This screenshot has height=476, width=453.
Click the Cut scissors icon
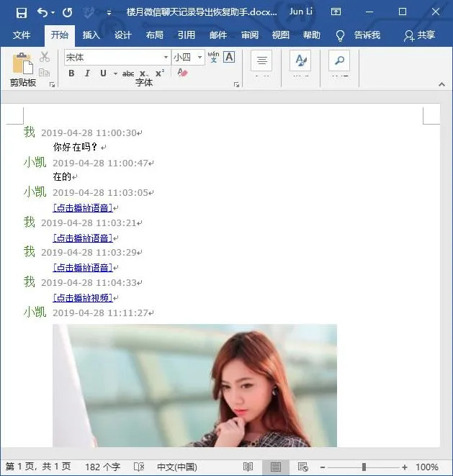click(x=45, y=57)
